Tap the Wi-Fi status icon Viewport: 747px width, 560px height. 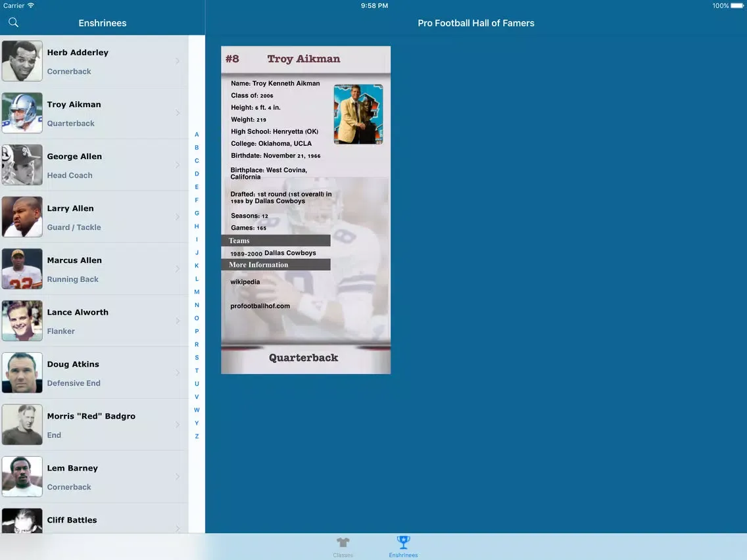tap(31, 5)
